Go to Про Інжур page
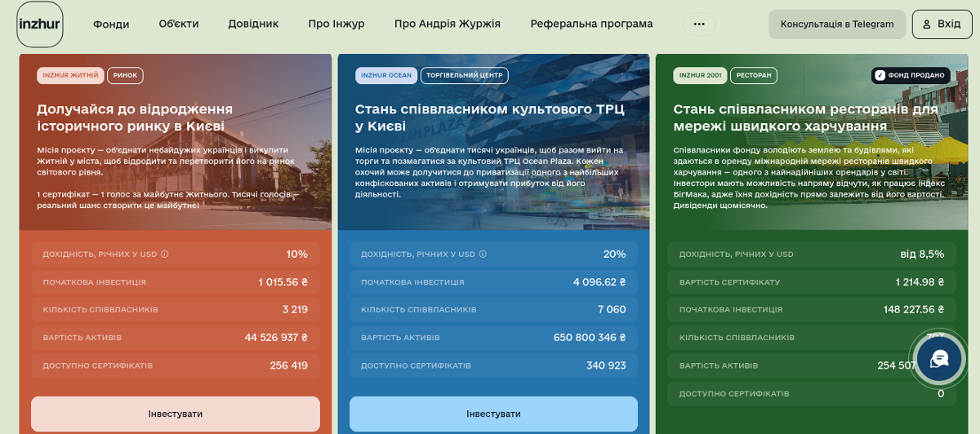Image resolution: width=980 pixels, height=434 pixels. pos(336,24)
